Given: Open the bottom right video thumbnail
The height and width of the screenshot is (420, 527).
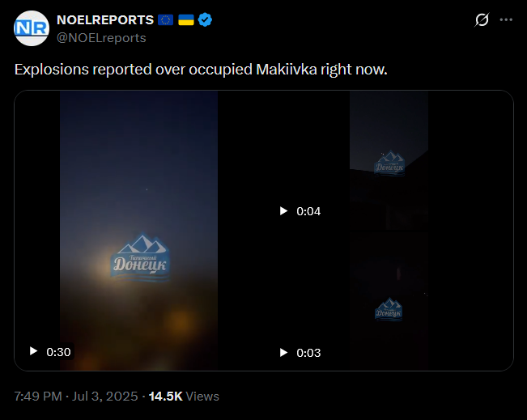Looking at the screenshot, I should (389, 301).
